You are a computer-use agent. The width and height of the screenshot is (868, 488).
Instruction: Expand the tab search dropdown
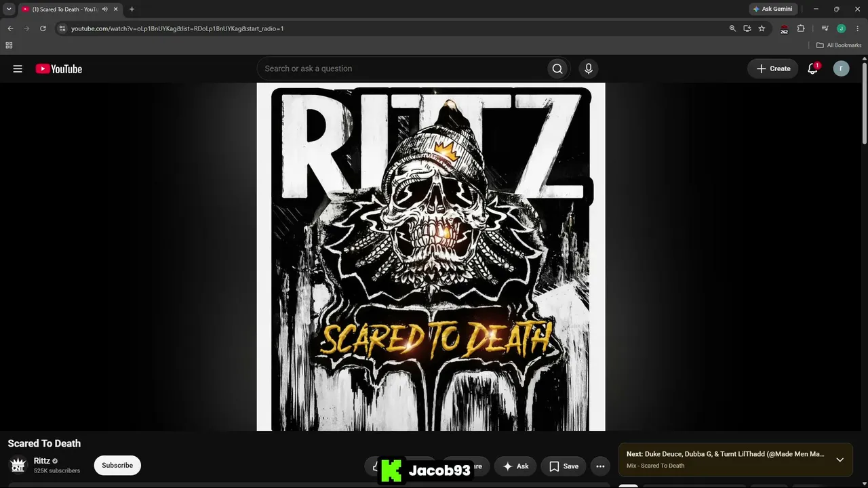pyautogui.click(x=9, y=9)
